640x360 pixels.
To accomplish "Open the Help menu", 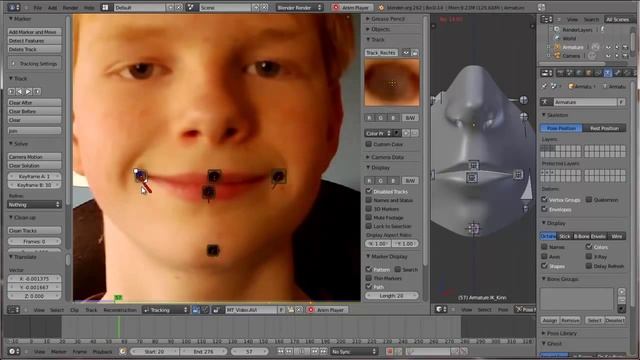I will click(89, 8).
